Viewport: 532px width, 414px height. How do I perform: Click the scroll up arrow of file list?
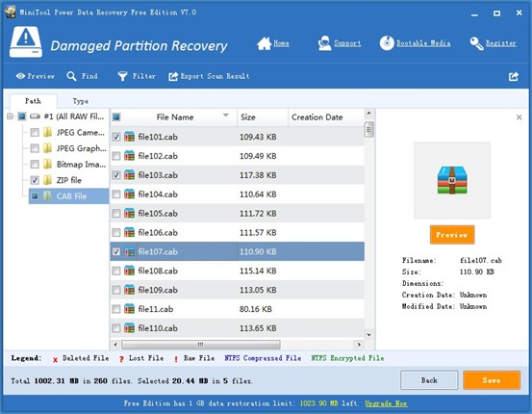coord(369,113)
